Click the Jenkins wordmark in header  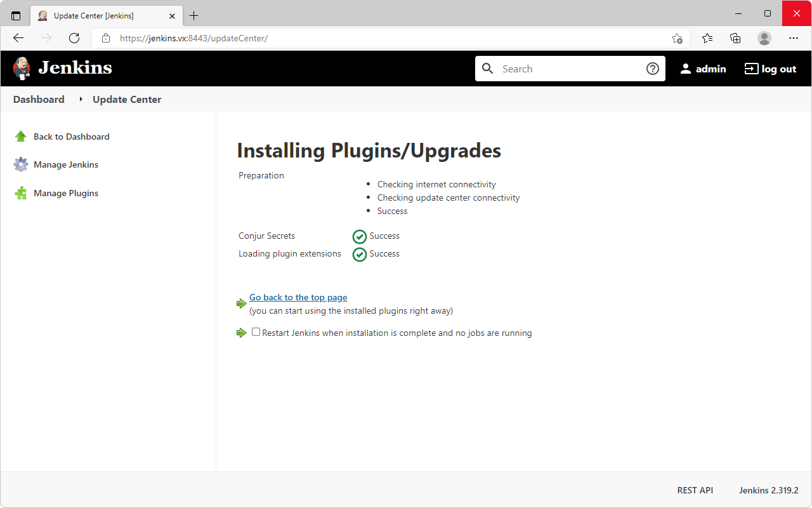75,68
